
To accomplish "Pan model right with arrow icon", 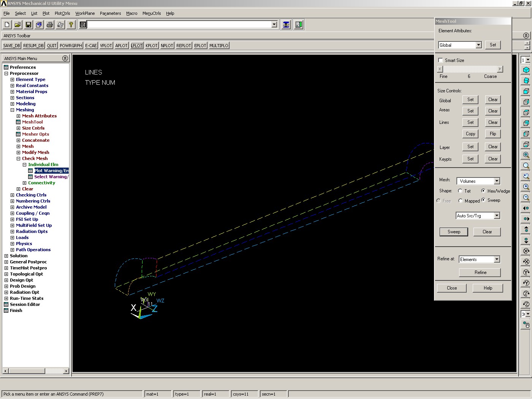I will pos(526,219).
